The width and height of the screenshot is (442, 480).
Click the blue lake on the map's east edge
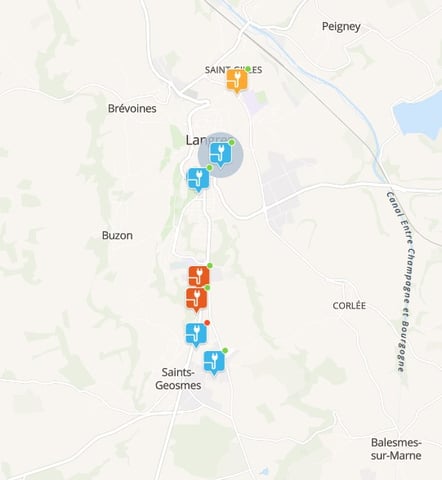click(x=420, y=115)
